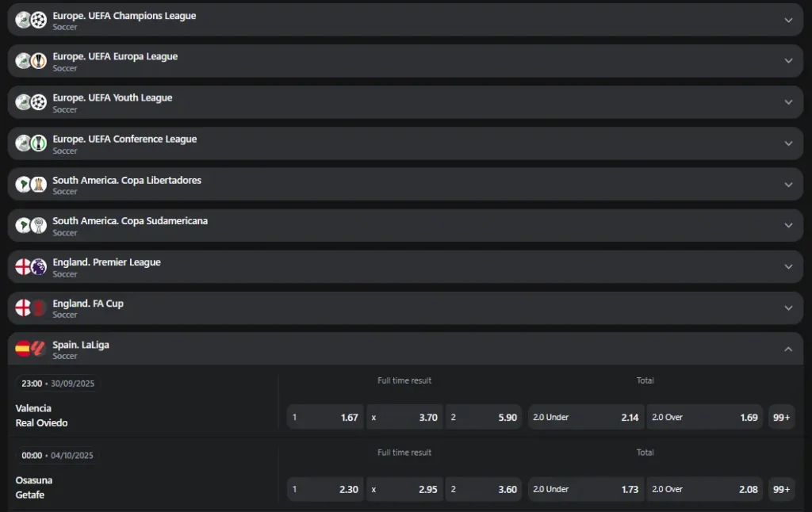Select draw odds 3.70 for Valencia match
This screenshot has width=812, height=512.
404,417
